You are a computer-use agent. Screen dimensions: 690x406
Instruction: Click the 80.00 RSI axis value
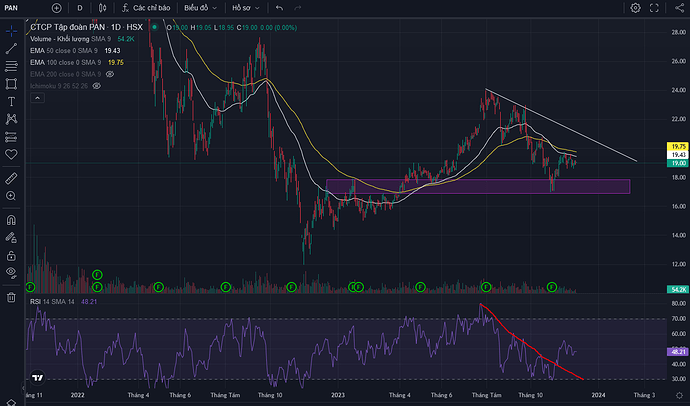pyautogui.click(x=678, y=304)
